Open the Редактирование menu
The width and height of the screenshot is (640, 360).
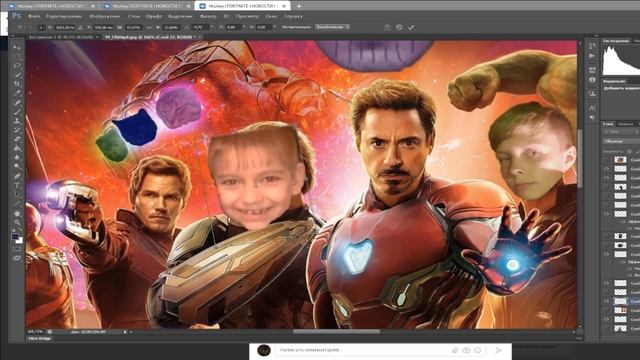(x=64, y=16)
